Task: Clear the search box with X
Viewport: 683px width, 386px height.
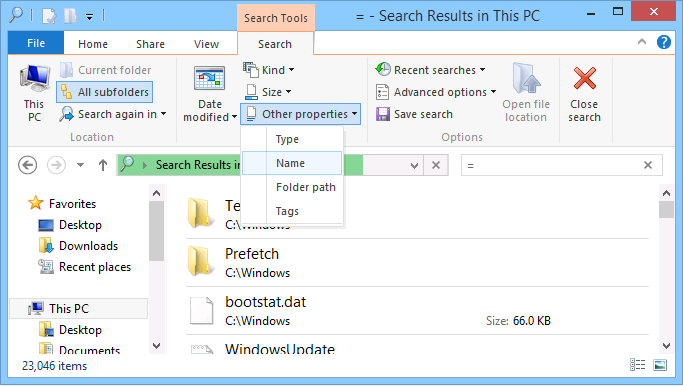Action: (648, 165)
